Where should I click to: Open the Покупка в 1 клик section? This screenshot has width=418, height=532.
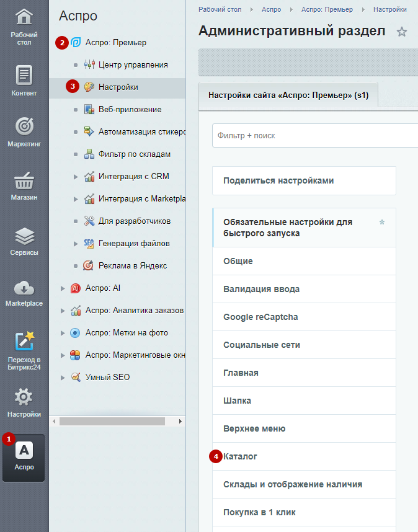pyautogui.click(x=304, y=512)
